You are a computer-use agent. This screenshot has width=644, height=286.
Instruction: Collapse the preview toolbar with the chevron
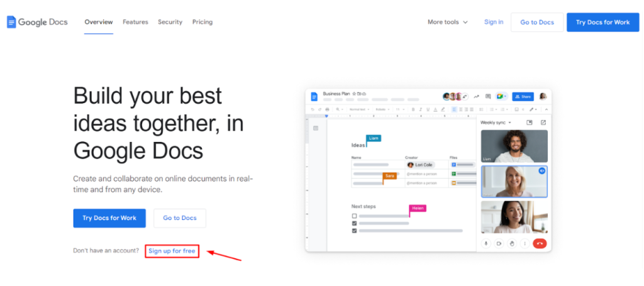click(547, 109)
